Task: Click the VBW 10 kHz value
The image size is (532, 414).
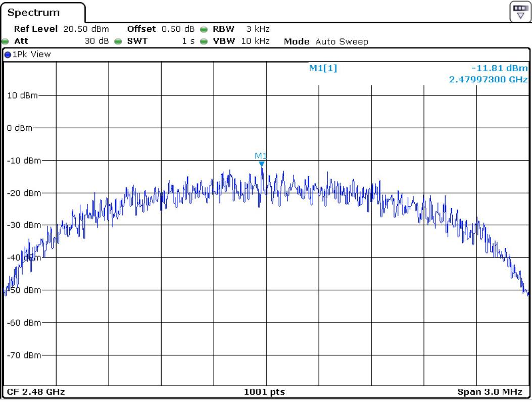Action: tap(256, 41)
